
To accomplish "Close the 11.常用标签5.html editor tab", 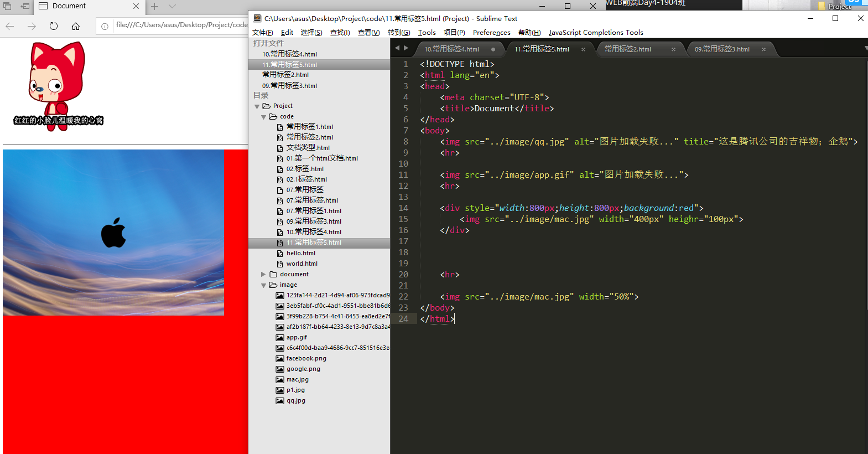I will 583,49.
